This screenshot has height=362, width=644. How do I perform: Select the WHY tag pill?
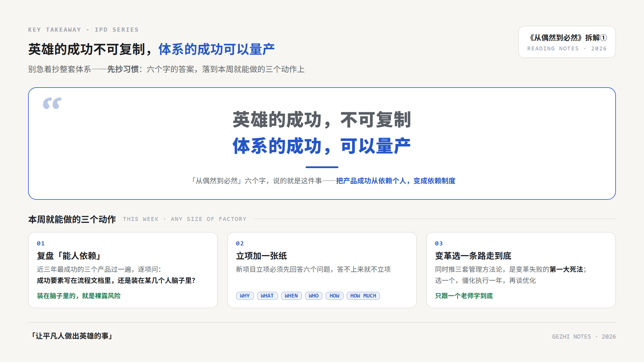(x=245, y=296)
